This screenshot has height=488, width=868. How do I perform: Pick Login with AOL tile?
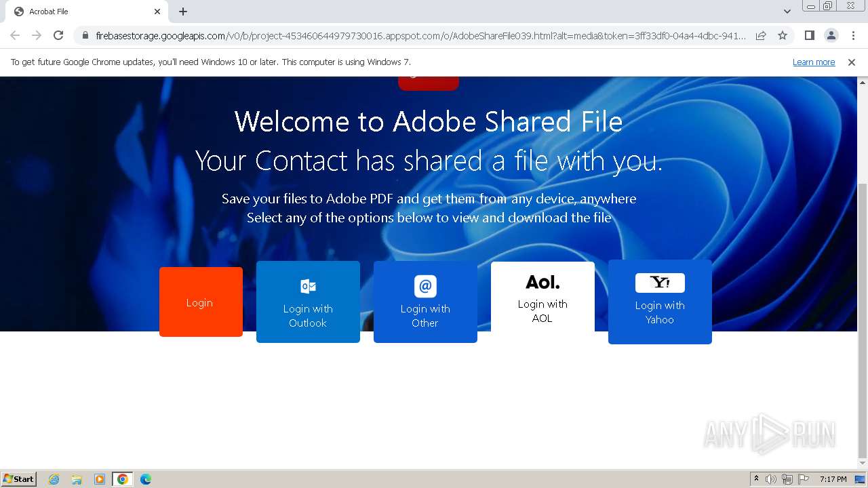pyautogui.click(x=542, y=297)
